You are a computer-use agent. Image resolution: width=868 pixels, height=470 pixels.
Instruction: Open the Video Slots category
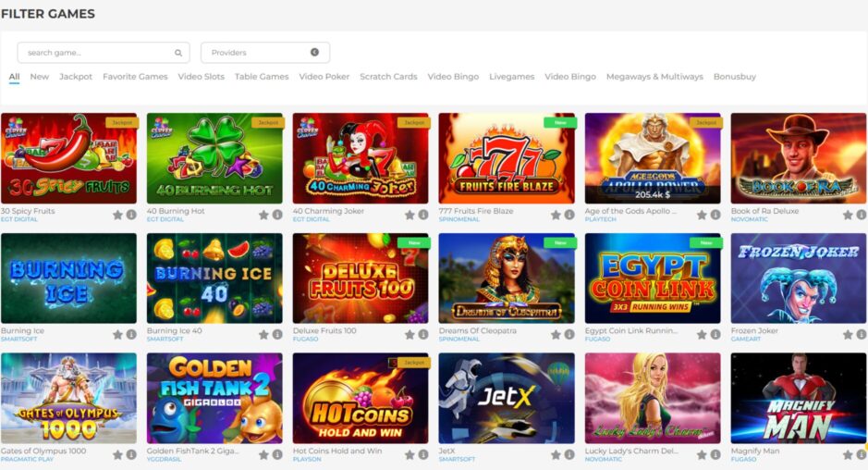click(201, 77)
